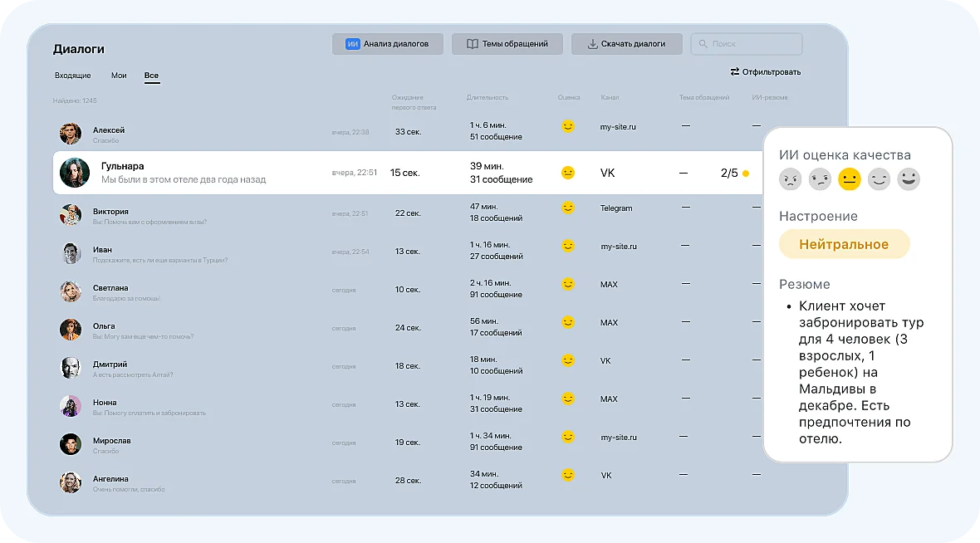Image resolution: width=980 pixels, height=543 pixels.
Task: Open the Отфильтровать filter options
Action: [766, 72]
